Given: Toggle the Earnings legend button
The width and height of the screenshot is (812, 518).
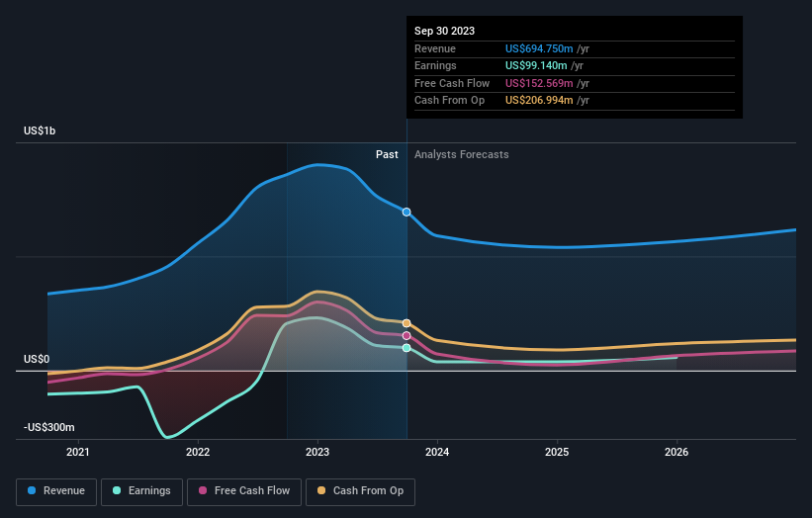Looking at the screenshot, I should 141,491.
